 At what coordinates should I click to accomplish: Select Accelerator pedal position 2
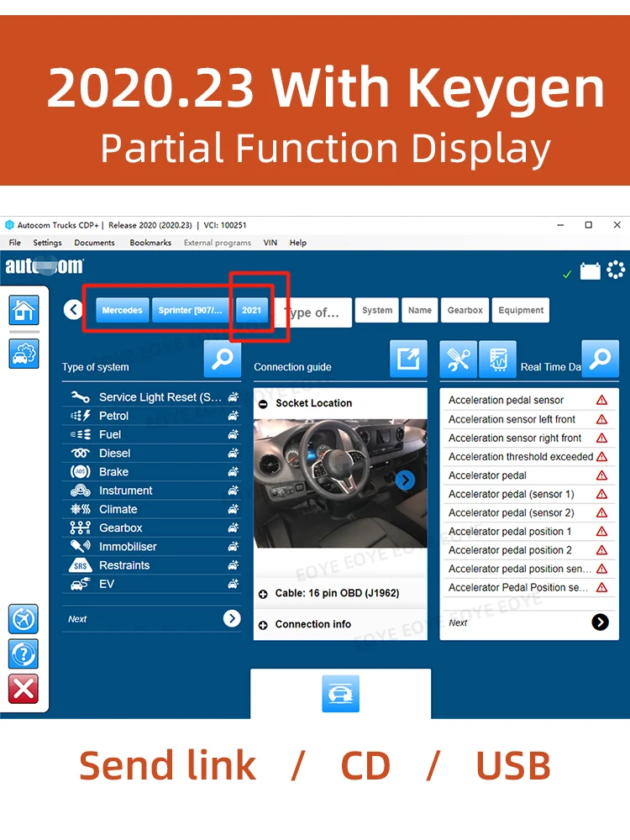528,550
